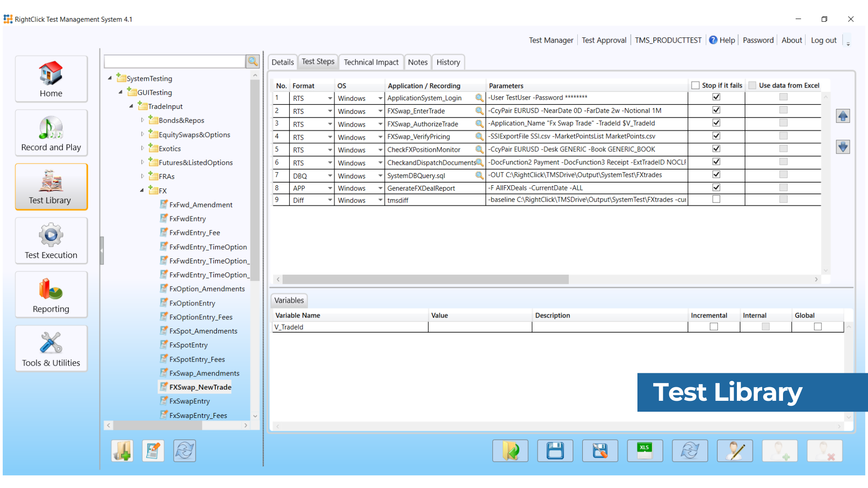Screen dimensions: 868x488
Task: Open Test Execution from the sidebar
Action: pos(51,240)
